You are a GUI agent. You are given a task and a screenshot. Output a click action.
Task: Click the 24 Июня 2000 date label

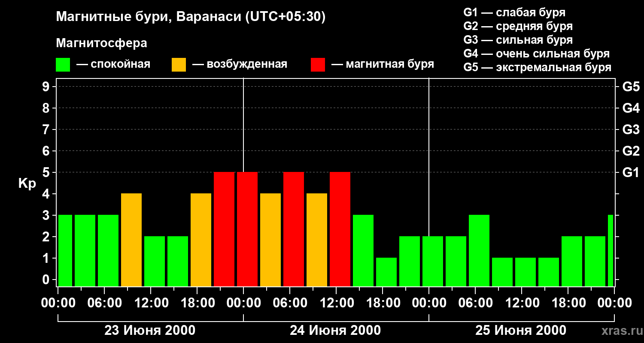(335, 331)
